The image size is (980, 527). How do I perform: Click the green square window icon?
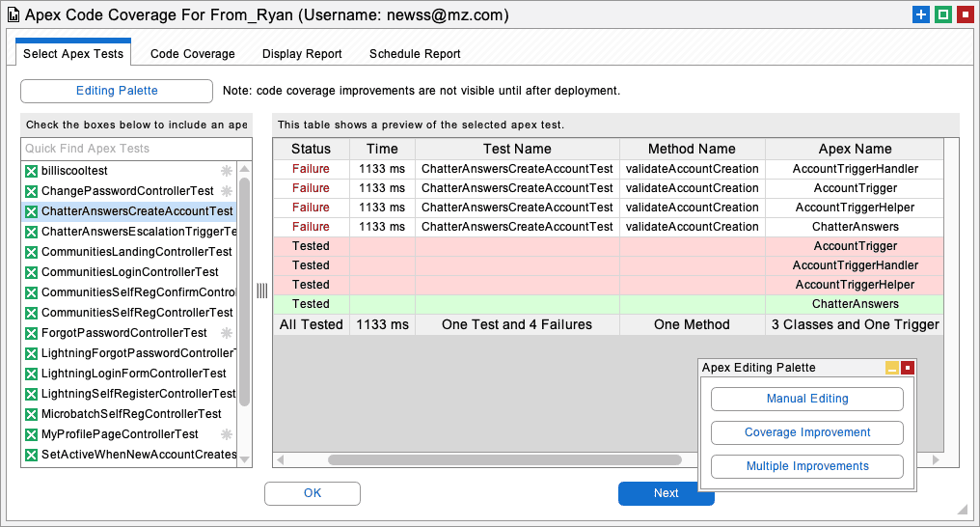[943, 14]
